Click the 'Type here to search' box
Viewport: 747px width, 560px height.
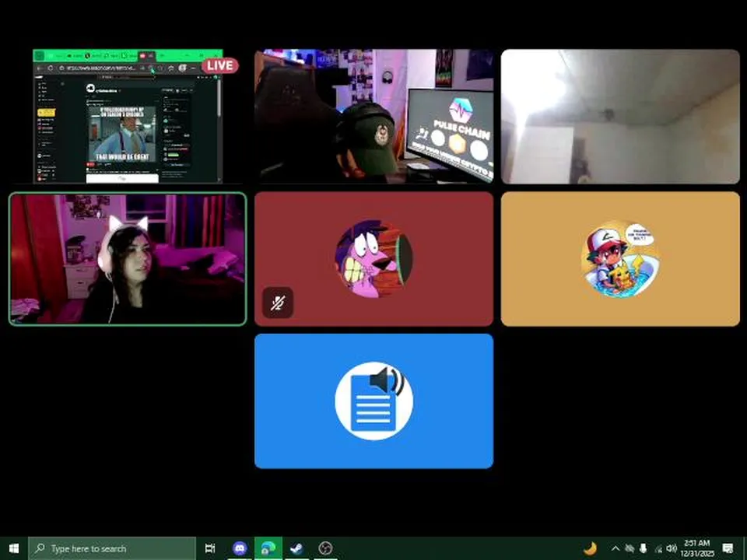[x=112, y=548]
